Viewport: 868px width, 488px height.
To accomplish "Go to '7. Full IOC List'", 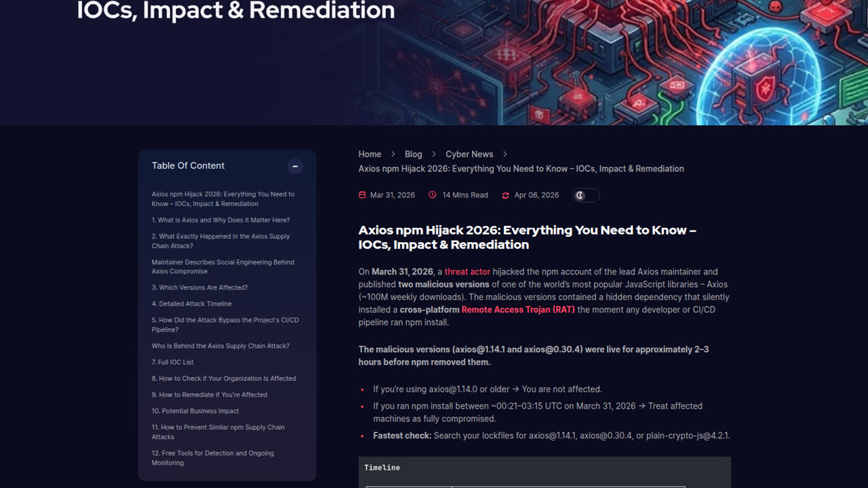I will tap(172, 362).
